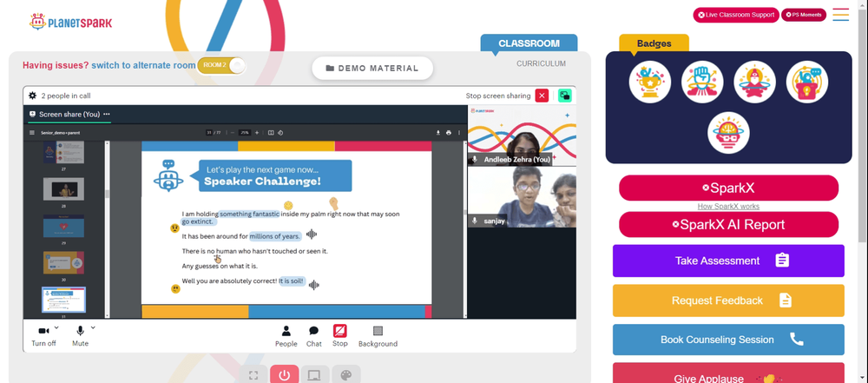Open DEMO MATERIAL folder
This screenshot has width=868, height=383.
click(372, 68)
